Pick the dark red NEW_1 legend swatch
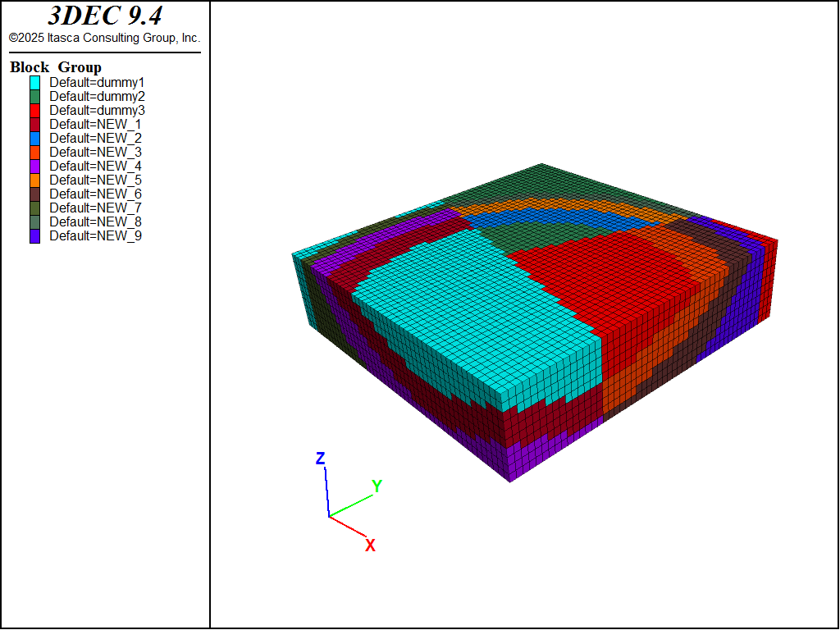Image resolution: width=840 pixels, height=630 pixels. (x=35, y=125)
